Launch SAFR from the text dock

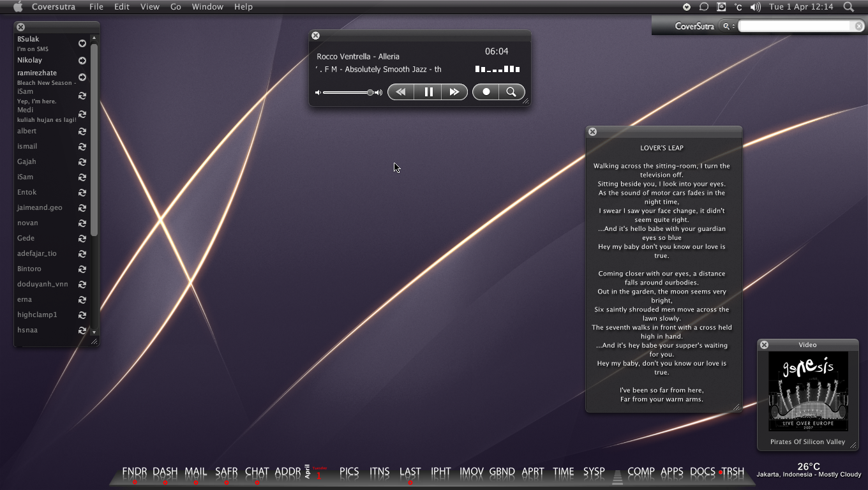click(x=227, y=471)
